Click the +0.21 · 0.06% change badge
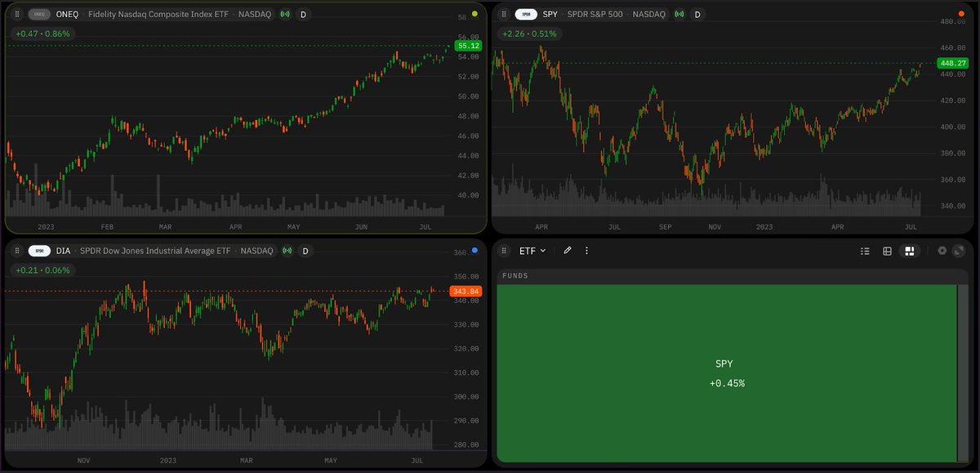This screenshot has height=473, width=980. tap(42, 270)
